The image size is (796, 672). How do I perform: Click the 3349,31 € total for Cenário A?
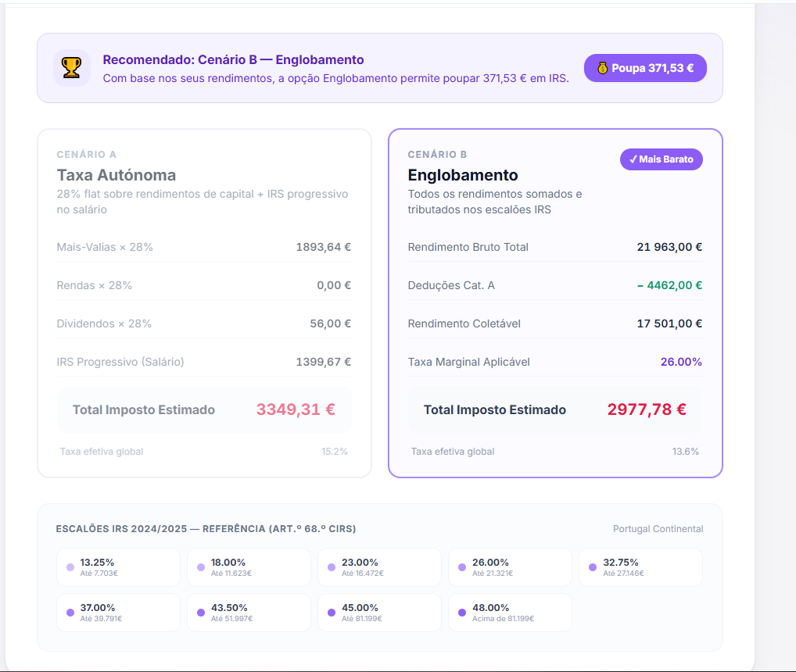pos(296,409)
